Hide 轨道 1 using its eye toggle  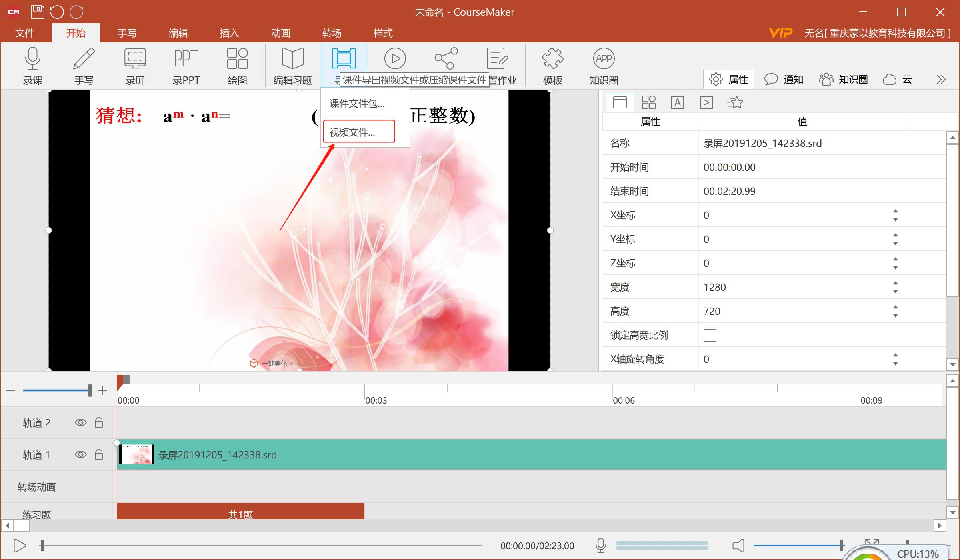[81, 454]
